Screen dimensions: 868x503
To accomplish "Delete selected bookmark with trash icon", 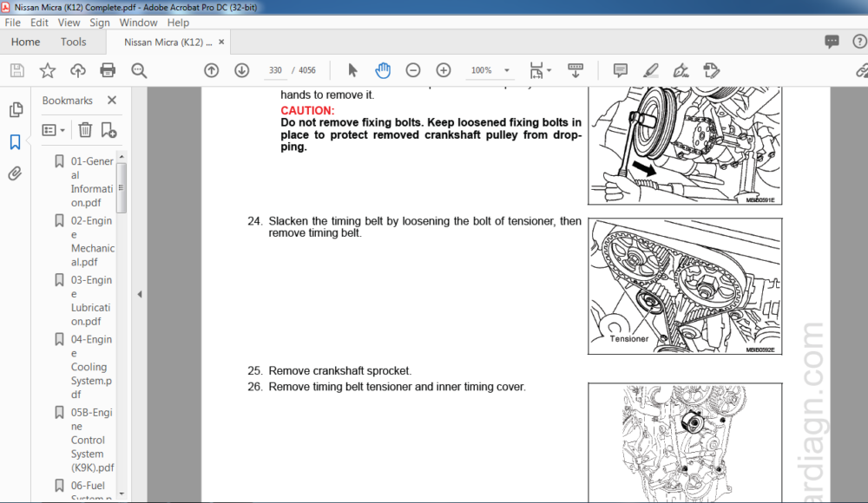I will (x=85, y=130).
